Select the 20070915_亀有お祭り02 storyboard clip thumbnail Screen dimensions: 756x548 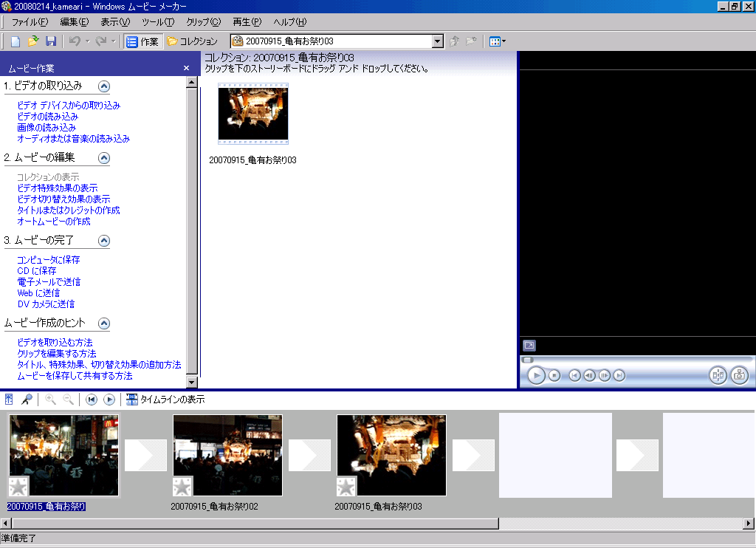227,454
